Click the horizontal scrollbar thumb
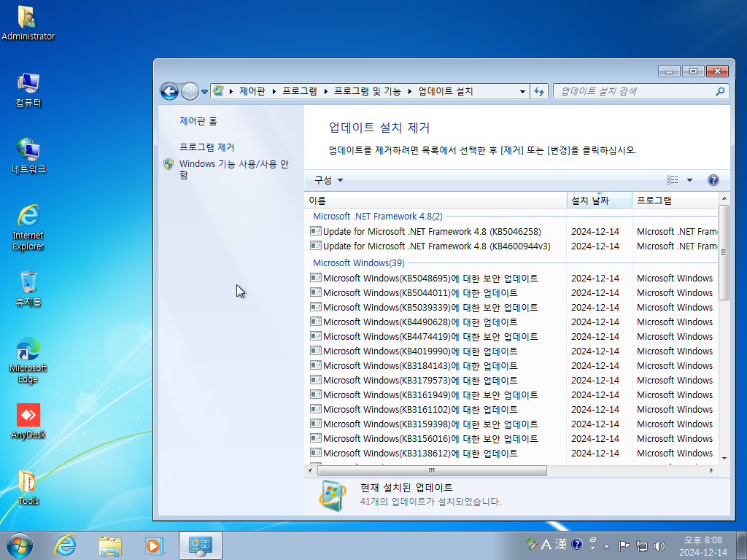Screen dimensions: 747x560 432,470
